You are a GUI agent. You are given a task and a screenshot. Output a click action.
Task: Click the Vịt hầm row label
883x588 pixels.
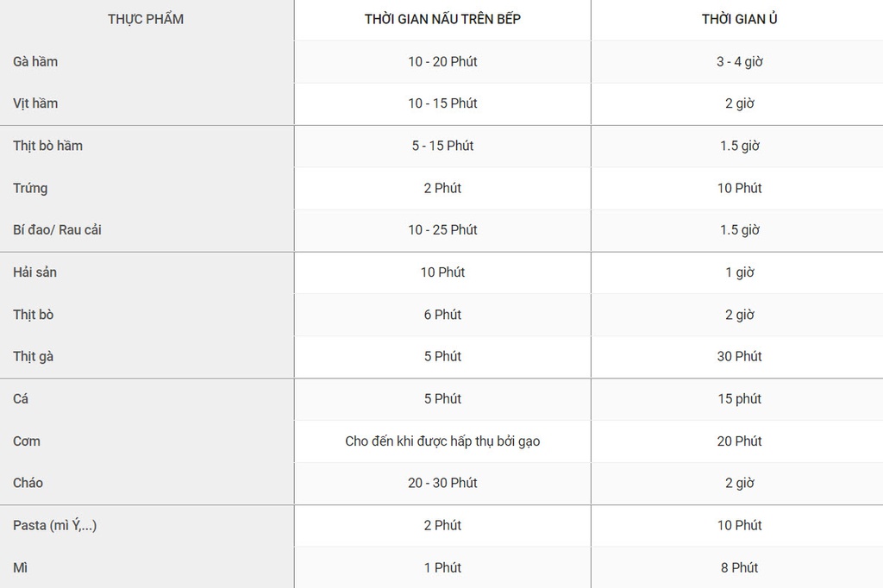pyautogui.click(x=36, y=103)
